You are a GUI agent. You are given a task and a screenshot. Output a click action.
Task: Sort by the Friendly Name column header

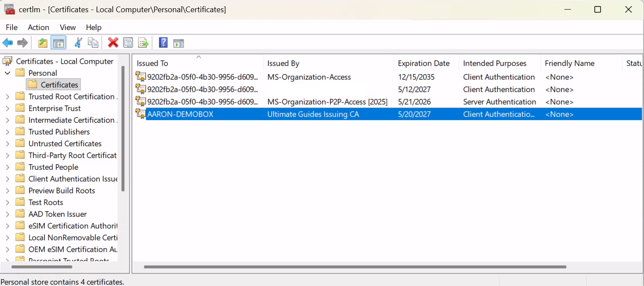pos(581,63)
